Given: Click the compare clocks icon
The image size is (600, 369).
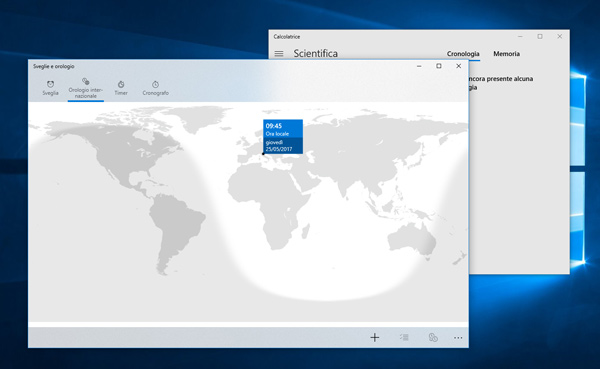Looking at the screenshot, I should point(433,337).
